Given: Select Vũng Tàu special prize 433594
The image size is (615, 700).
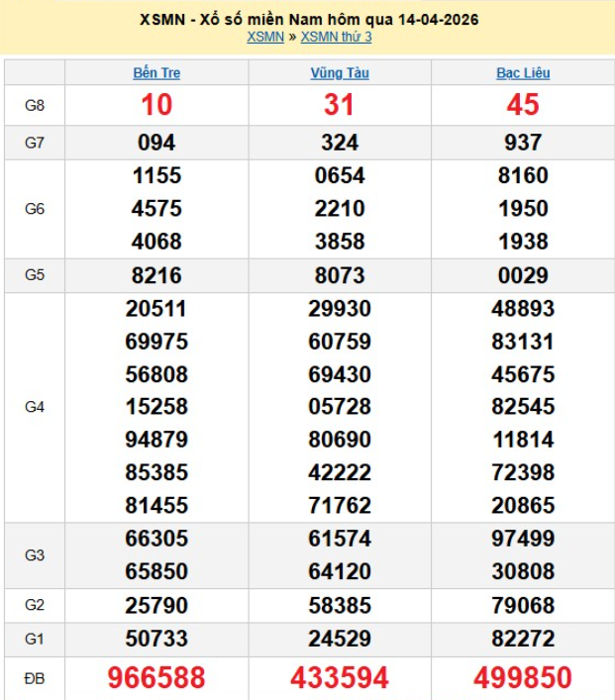Looking at the screenshot, I should click(x=339, y=677).
